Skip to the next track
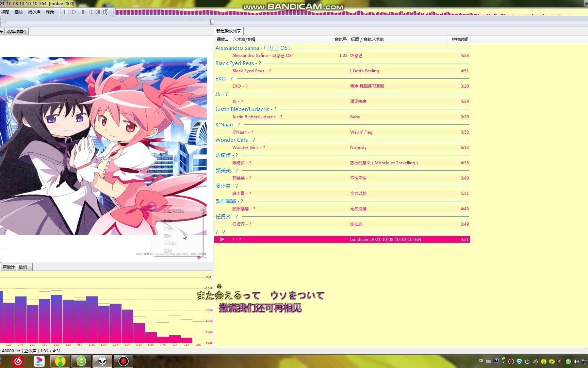The width and height of the screenshot is (588, 368). [98, 12]
